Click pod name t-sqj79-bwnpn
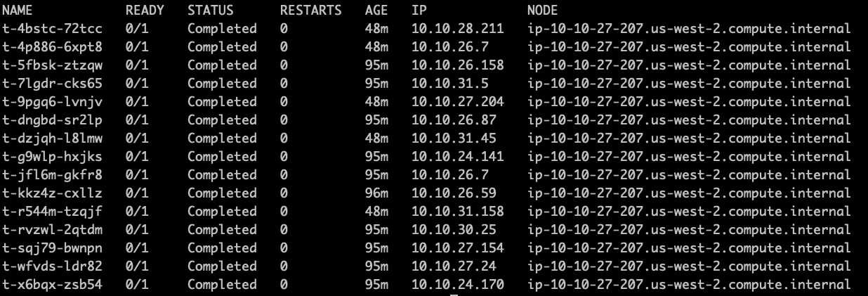 click(53, 248)
